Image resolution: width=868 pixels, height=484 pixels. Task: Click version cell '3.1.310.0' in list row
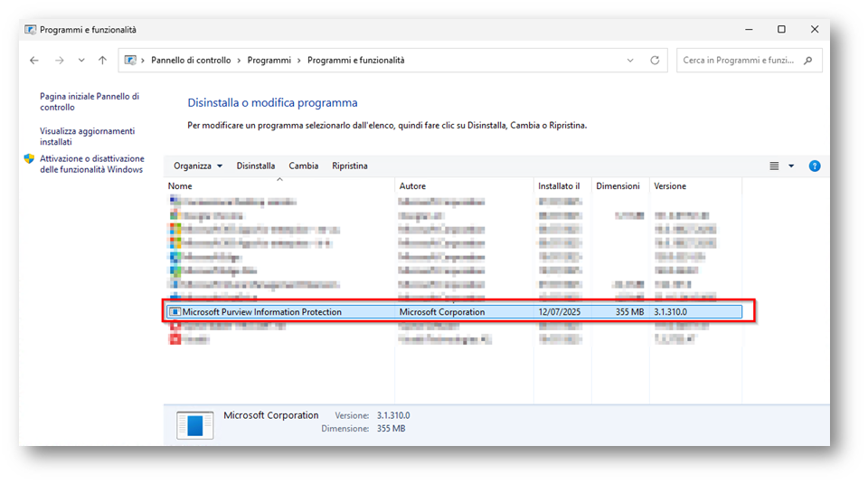pyautogui.click(x=670, y=312)
